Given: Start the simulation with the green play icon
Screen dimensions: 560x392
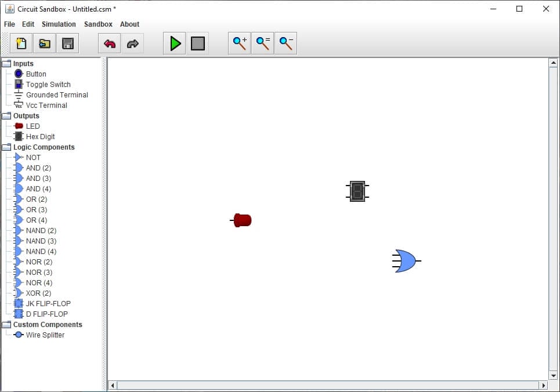Looking at the screenshot, I should 175,43.
